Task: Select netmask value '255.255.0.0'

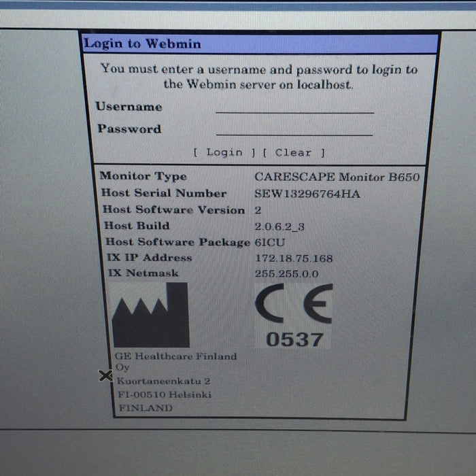Action: click(x=286, y=273)
